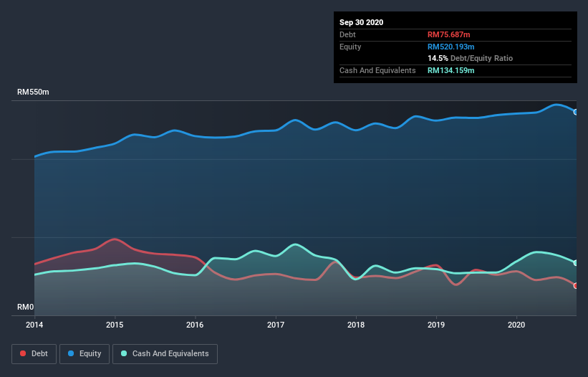Click the RM75.687m debt value
Screen dimensions: 588x377
(448, 34)
